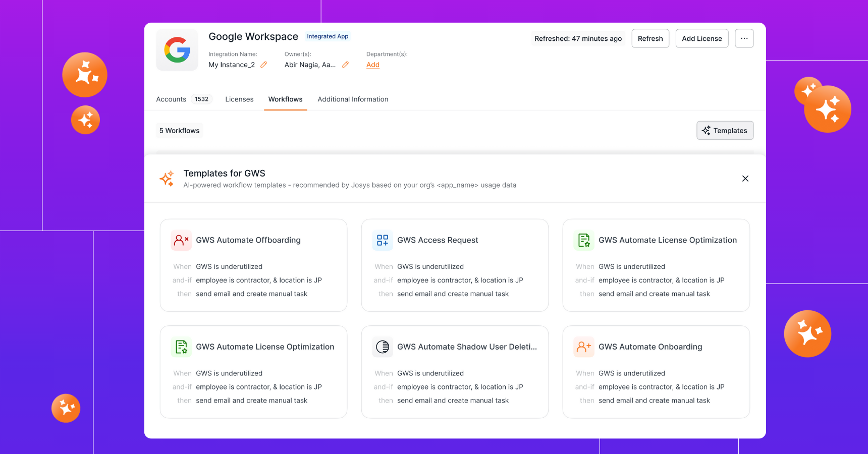The height and width of the screenshot is (454, 868).
Task: Edit Owner(s) with the pencil icon
Action: click(345, 65)
